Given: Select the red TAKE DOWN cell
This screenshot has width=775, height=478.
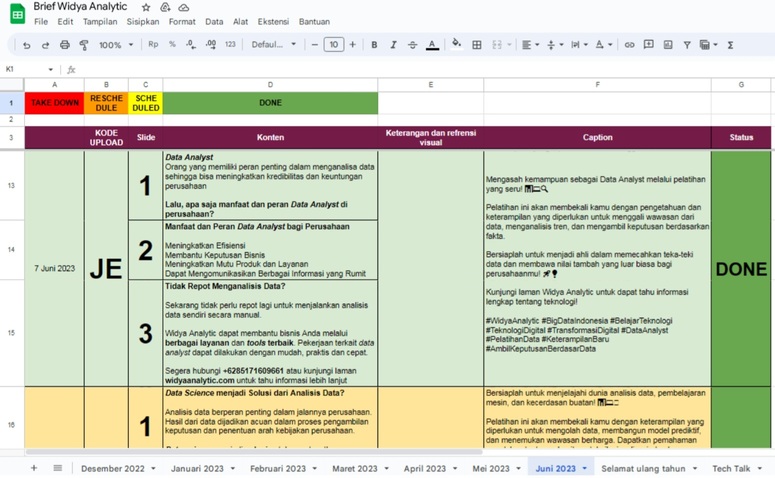Looking at the screenshot, I should (x=54, y=103).
